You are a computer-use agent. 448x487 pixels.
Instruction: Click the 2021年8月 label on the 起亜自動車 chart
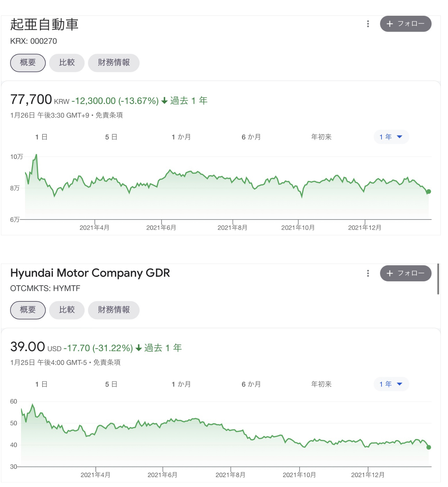(x=232, y=228)
